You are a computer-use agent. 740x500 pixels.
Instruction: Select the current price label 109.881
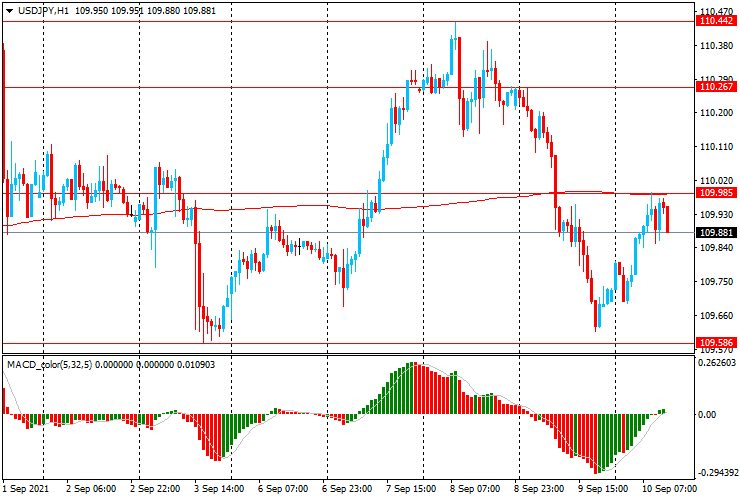716,233
